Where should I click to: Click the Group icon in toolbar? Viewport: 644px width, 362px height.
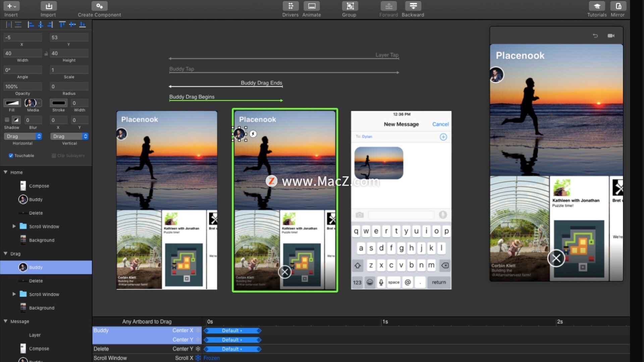point(350,6)
